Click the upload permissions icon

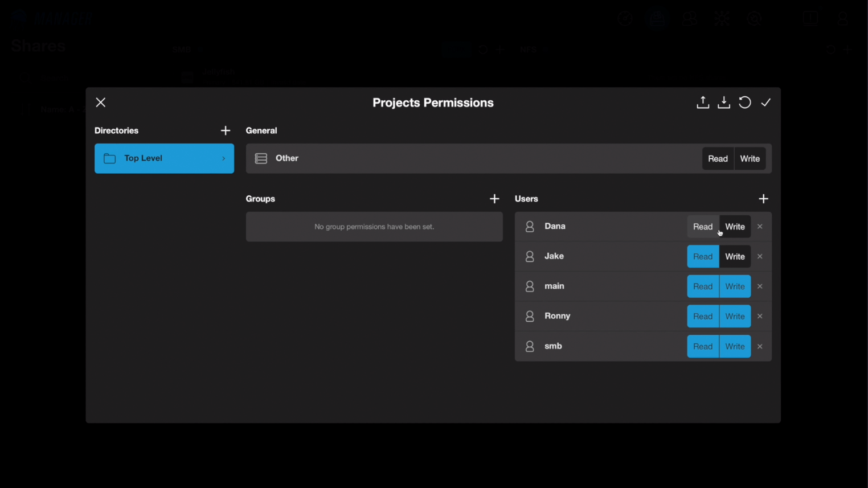click(x=703, y=102)
